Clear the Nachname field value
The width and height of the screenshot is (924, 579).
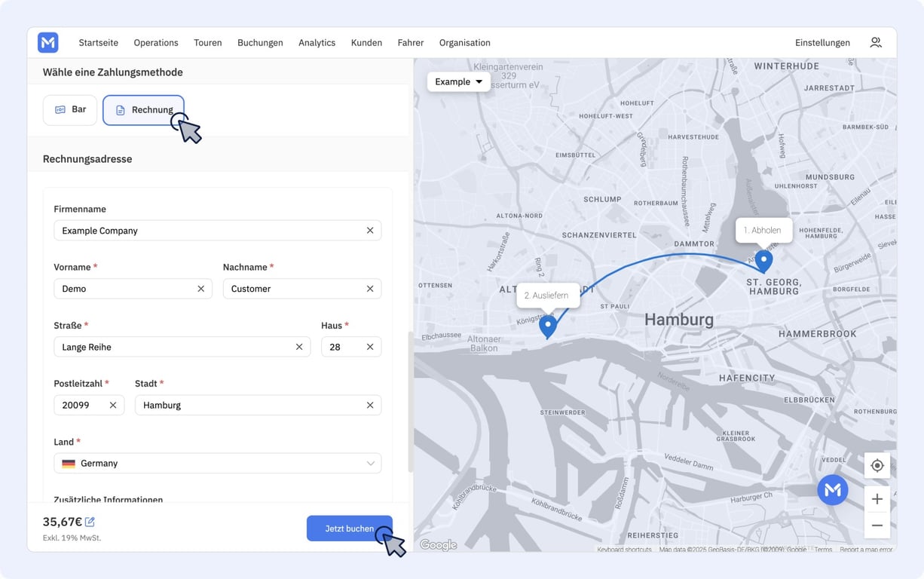[370, 289]
